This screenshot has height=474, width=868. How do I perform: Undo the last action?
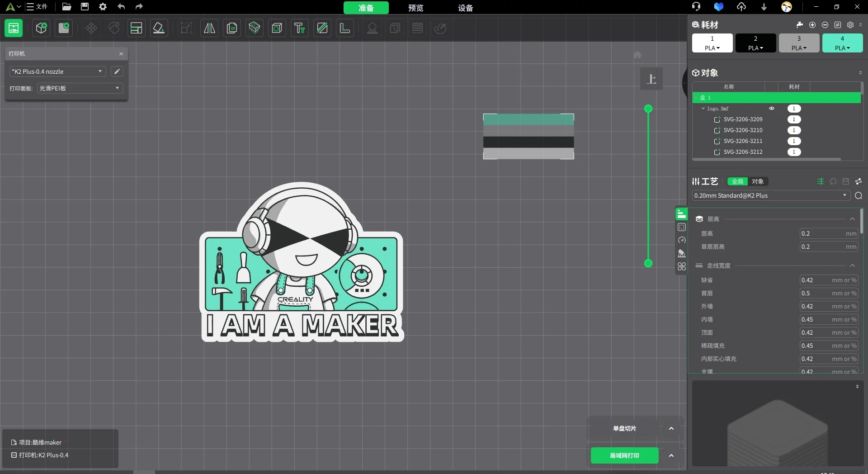pos(121,7)
